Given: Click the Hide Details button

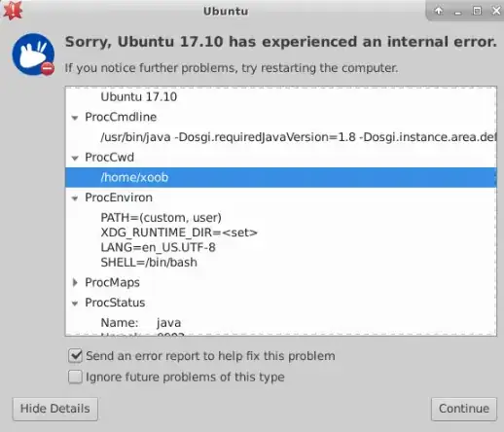Looking at the screenshot, I should point(55,409).
